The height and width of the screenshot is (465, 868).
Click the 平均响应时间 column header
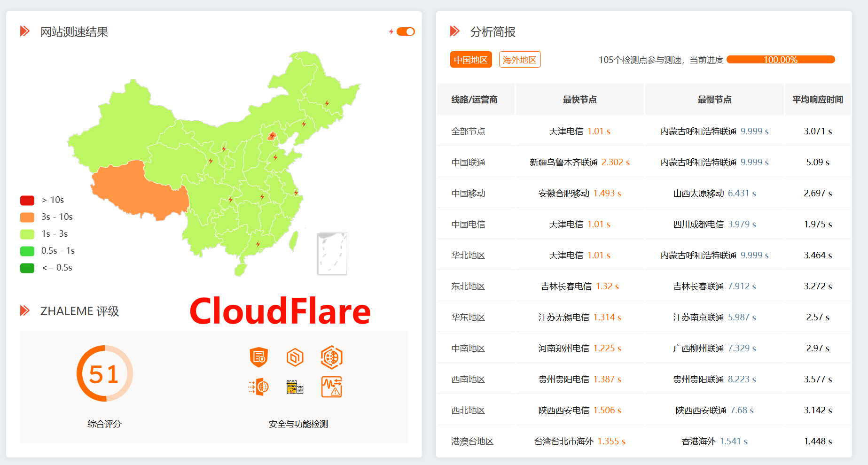click(818, 100)
